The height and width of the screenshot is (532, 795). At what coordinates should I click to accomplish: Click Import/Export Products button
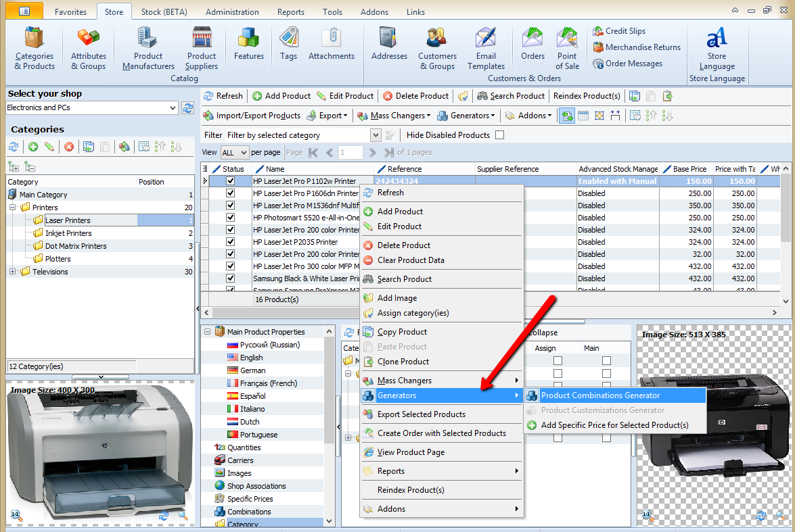[x=252, y=116]
